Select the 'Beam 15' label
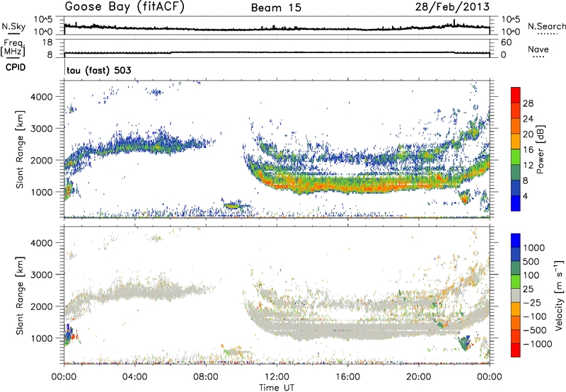566x392 pixels. (276, 8)
